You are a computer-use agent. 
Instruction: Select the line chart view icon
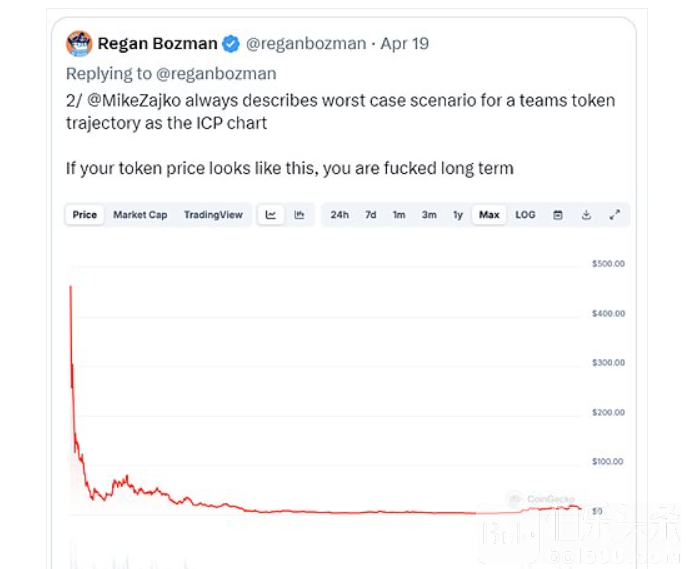[271, 215]
